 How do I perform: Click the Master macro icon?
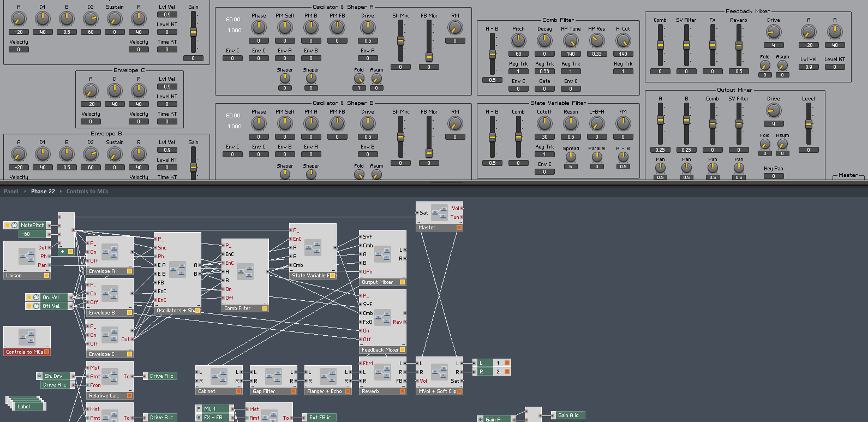439,212
